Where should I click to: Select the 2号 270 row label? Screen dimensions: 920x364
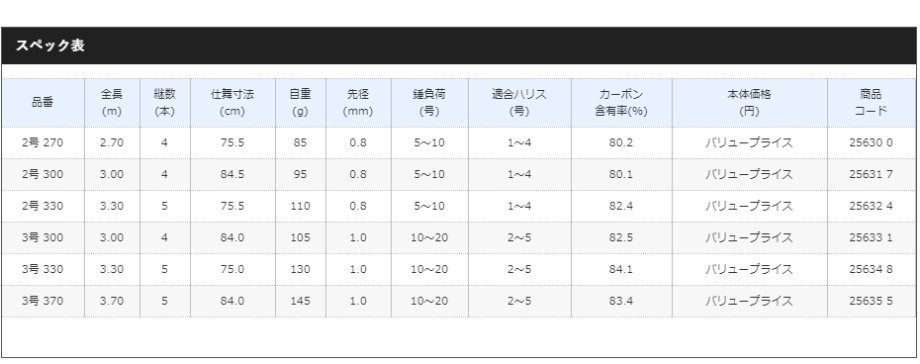[43, 143]
